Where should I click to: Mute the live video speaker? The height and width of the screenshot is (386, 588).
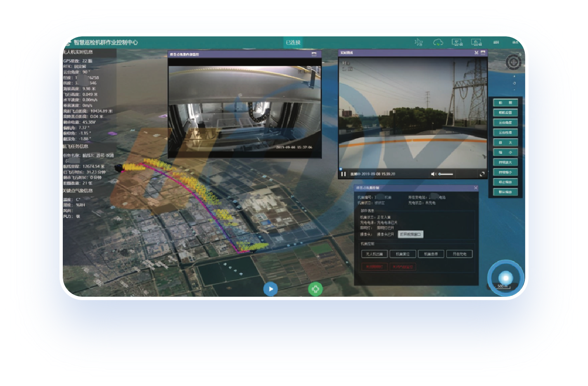click(433, 174)
